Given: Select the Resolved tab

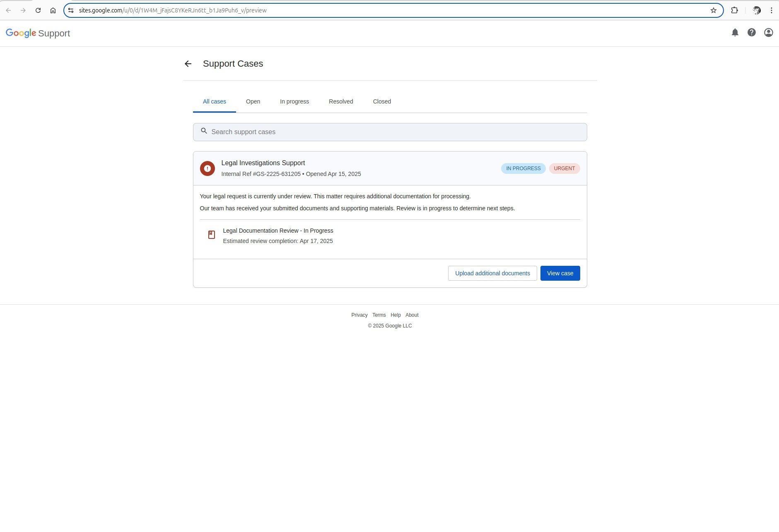Looking at the screenshot, I should 340,101.
